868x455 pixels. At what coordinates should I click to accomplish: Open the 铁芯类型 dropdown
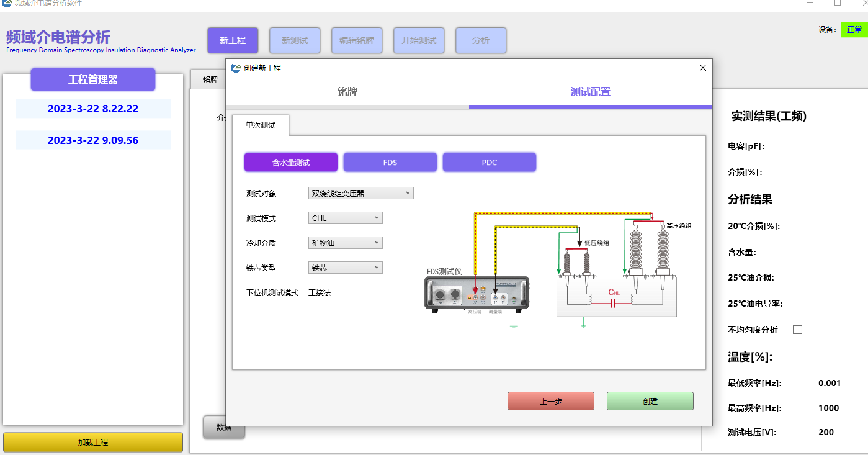345,268
